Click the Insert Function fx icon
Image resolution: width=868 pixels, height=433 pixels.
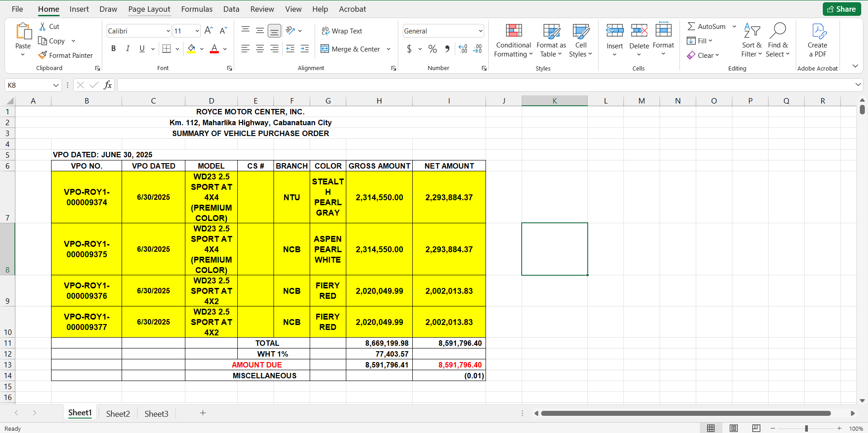[108, 85]
